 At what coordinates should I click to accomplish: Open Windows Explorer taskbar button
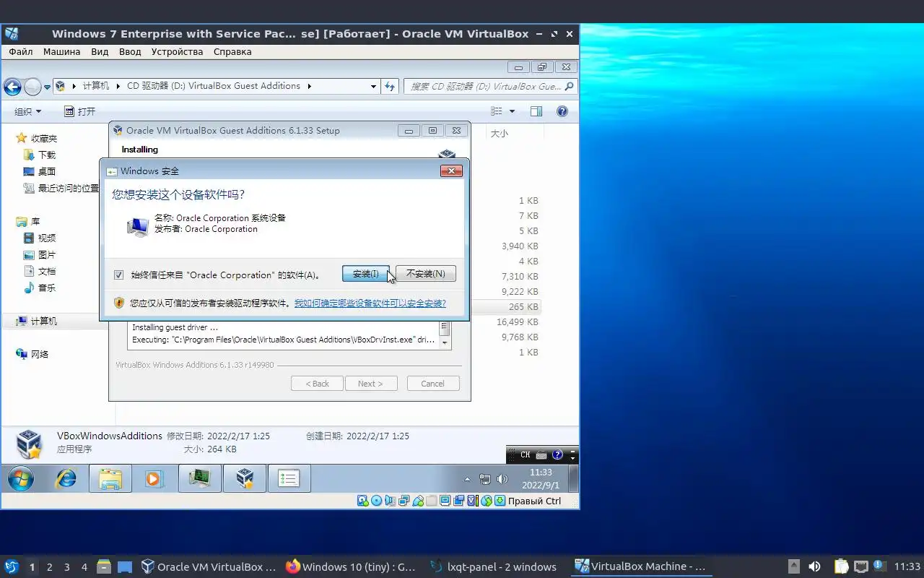coord(110,478)
